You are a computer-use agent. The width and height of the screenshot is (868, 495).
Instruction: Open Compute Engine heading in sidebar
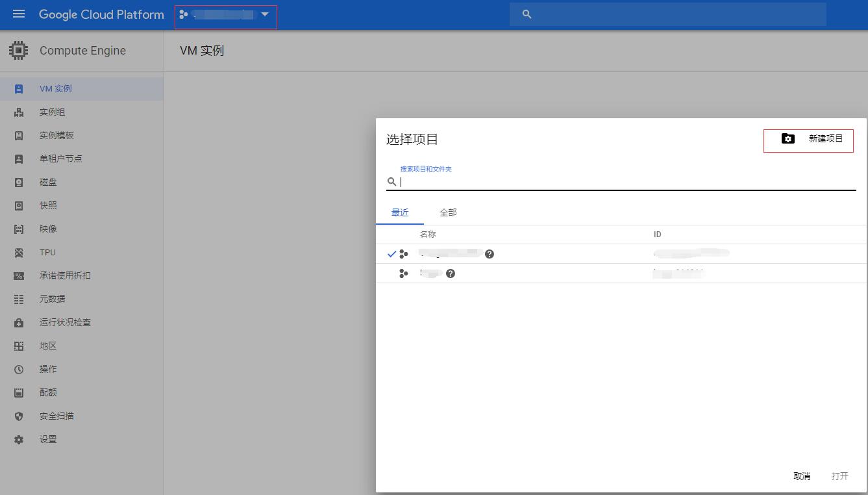(x=82, y=51)
